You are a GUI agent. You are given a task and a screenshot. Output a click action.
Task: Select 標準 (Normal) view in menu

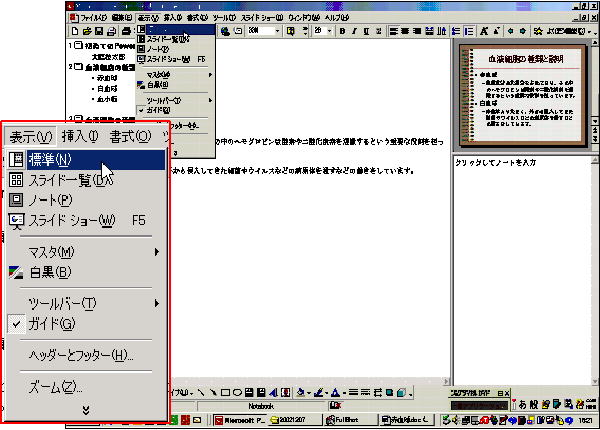click(57, 159)
